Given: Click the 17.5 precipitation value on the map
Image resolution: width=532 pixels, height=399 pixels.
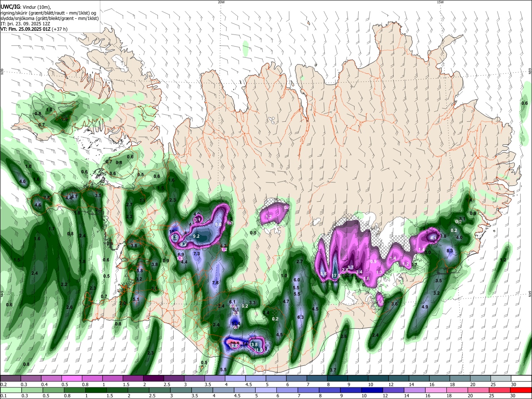Looking at the screenshot, I should tap(336, 276).
